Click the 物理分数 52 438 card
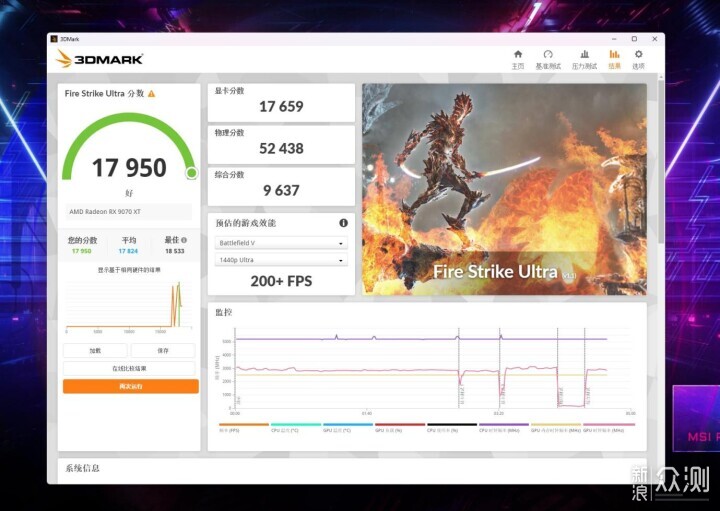Screen dimensions: 720x511 coord(281,145)
